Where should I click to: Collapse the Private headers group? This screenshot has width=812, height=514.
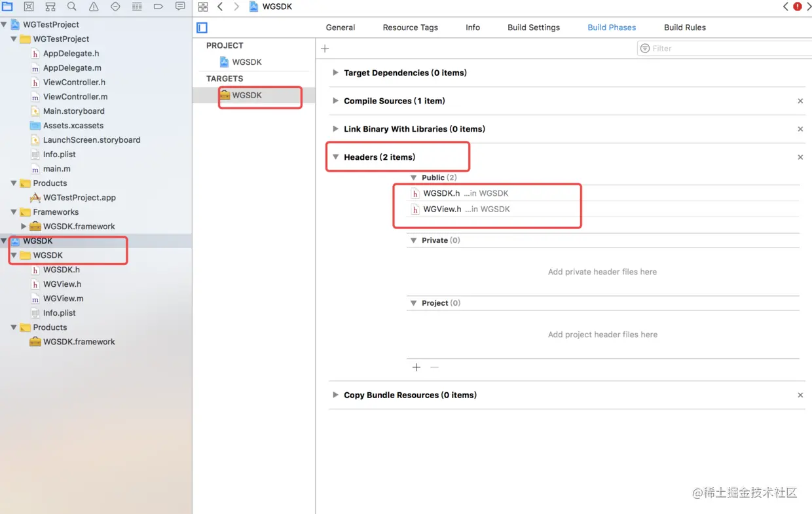413,240
